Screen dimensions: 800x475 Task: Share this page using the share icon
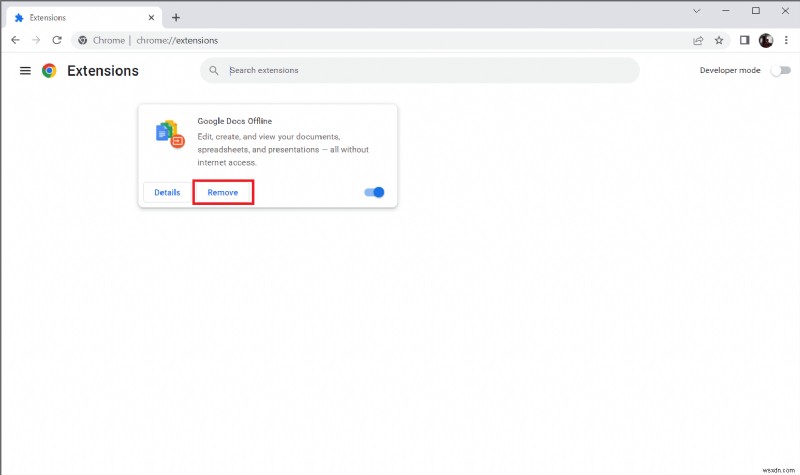pyautogui.click(x=698, y=40)
